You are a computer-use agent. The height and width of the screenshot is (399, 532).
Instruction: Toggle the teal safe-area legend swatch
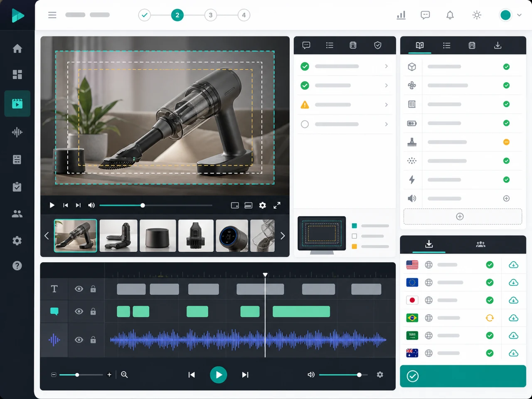coord(355,226)
